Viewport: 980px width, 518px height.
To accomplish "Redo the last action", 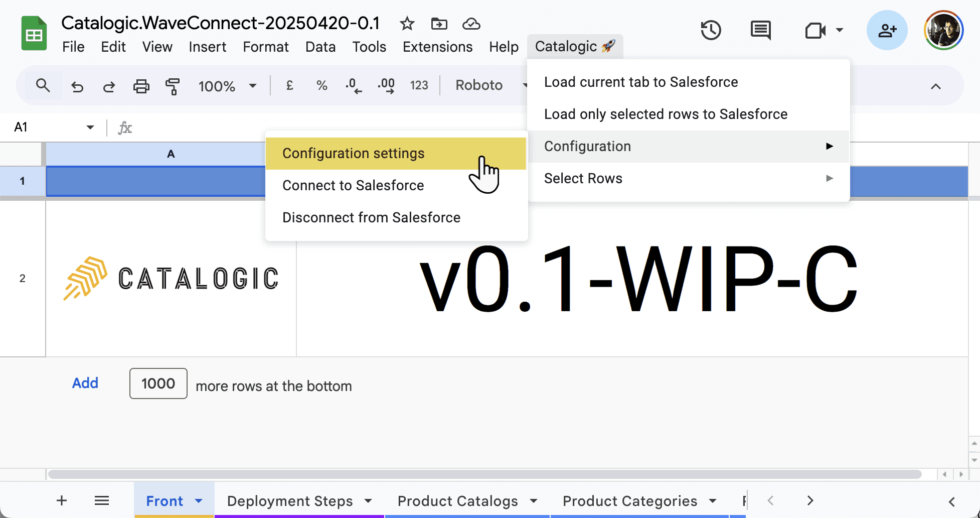I will 109,87.
